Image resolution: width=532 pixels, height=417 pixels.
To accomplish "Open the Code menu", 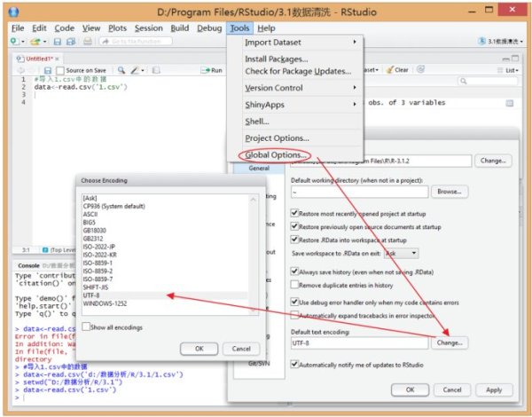I will [x=65, y=28].
